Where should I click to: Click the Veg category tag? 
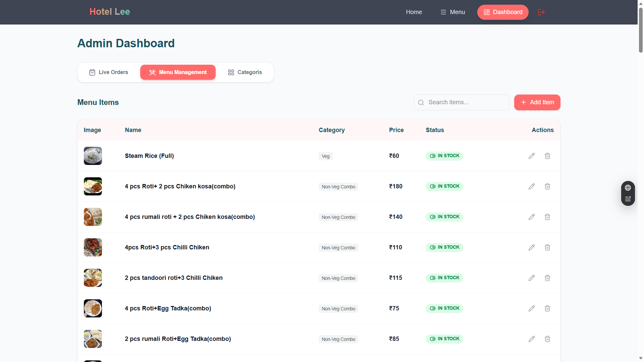pos(326,156)
